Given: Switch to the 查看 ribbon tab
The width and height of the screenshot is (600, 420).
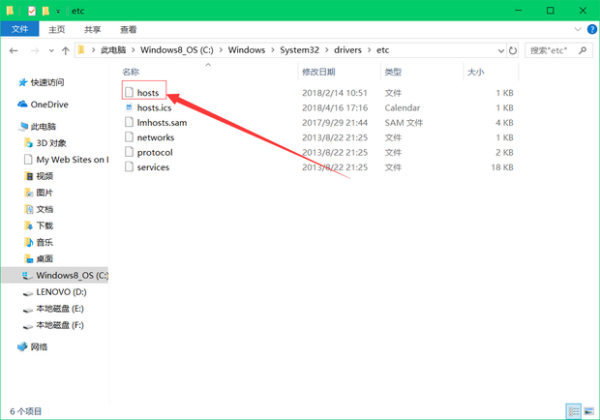Looking at the screenshot, I should tap(128, 30).
